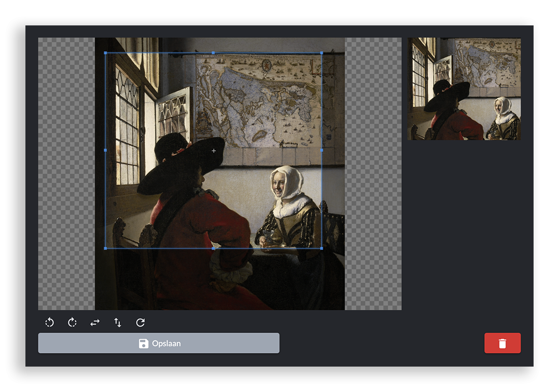Click the bottom-right crop handle
Image resolution: width=559 pixels, height=392 pixels.
322,248
